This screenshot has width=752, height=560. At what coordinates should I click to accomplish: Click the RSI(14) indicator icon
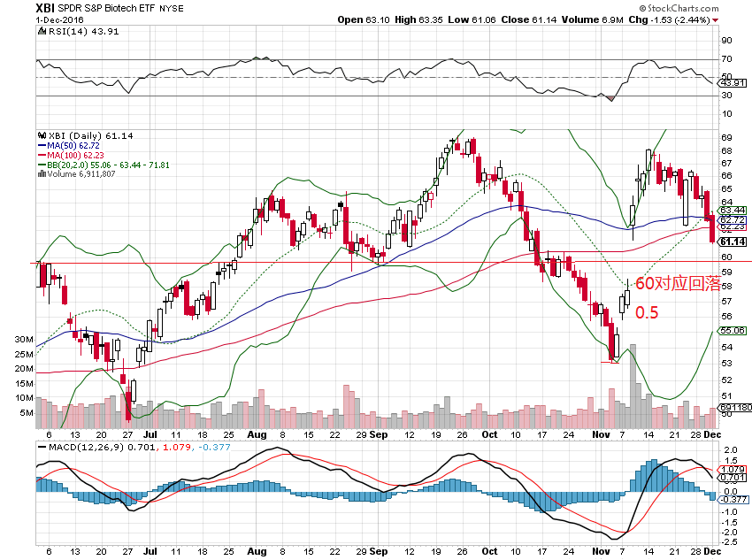click(x=41, y=32)
